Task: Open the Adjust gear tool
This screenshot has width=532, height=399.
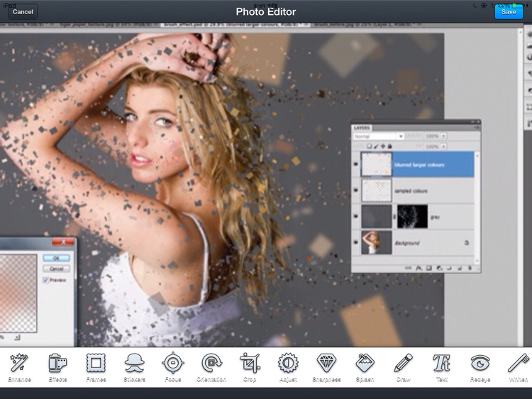Action: pos(288,368)
